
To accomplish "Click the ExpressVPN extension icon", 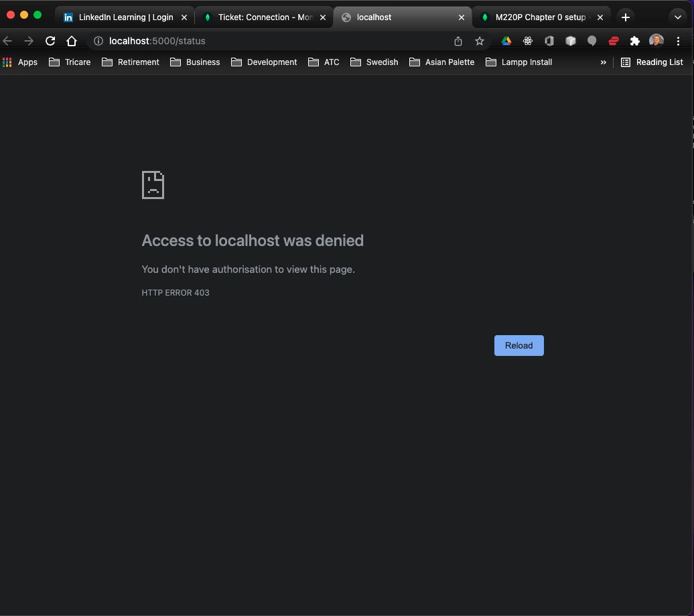I will point(613,41).
